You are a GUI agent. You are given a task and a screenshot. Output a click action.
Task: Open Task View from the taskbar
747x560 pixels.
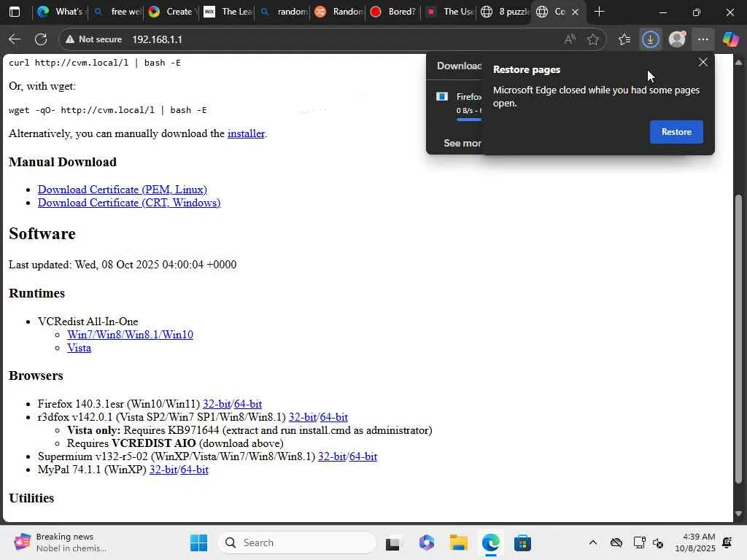(x=392, y=542)
